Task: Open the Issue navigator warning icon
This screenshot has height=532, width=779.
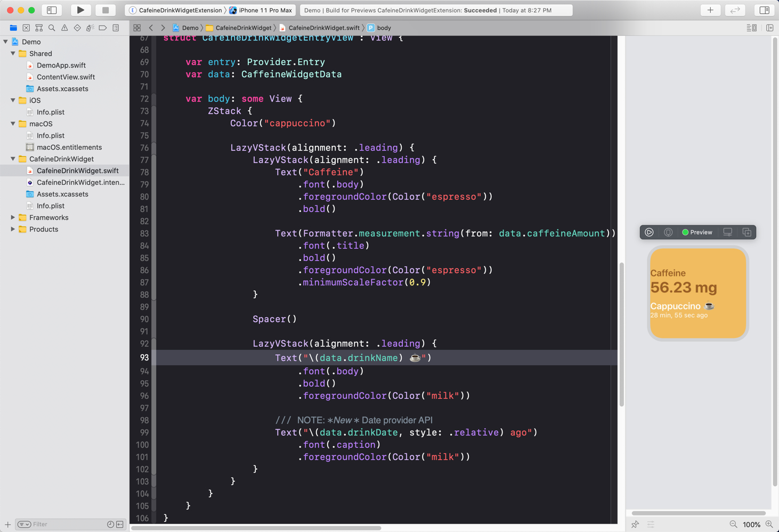Action: pos(64,28)
